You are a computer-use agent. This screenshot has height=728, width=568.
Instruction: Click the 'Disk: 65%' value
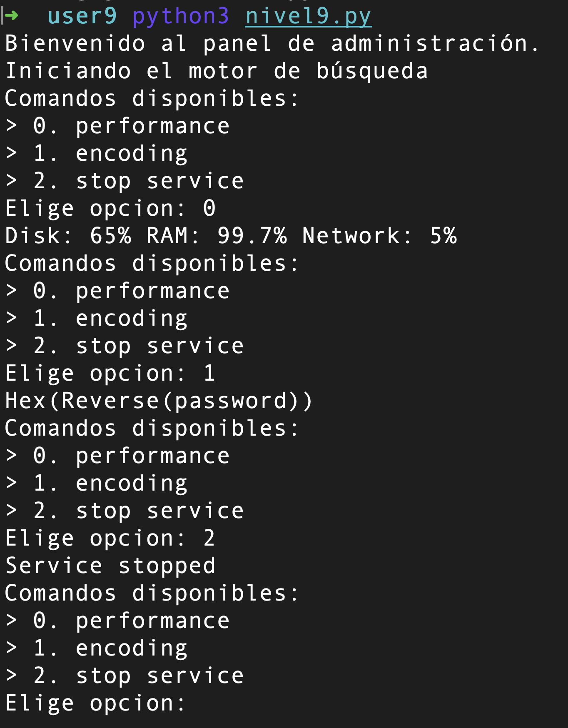[68, 236]
